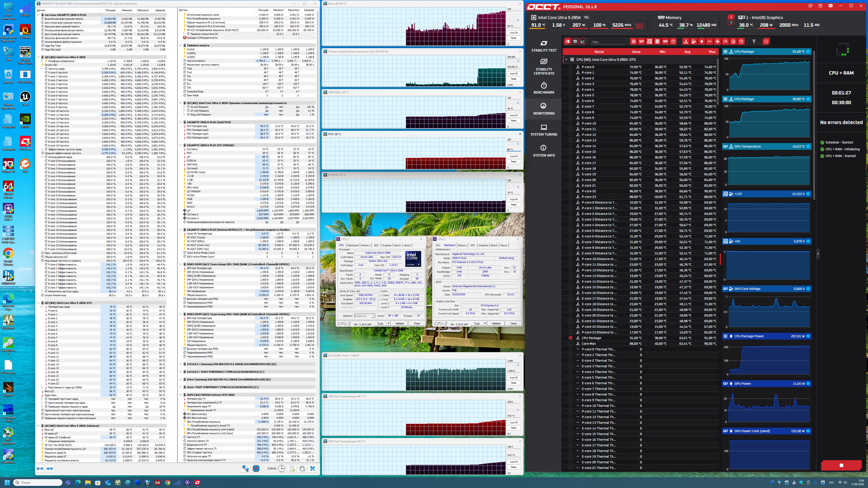Open Bench tab in CPU-Z Motherboard window
Screen dimensions: 868x488
494,245
